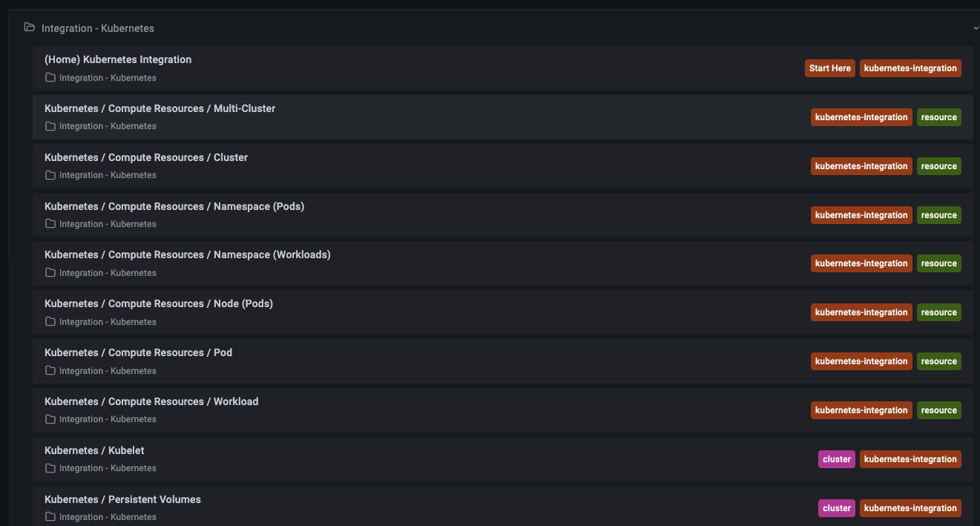Click resource tag on the Namespace (Workloads) row
Image resolution: width=980 pixels, height=526 pixels.
(x=939, y=263)
